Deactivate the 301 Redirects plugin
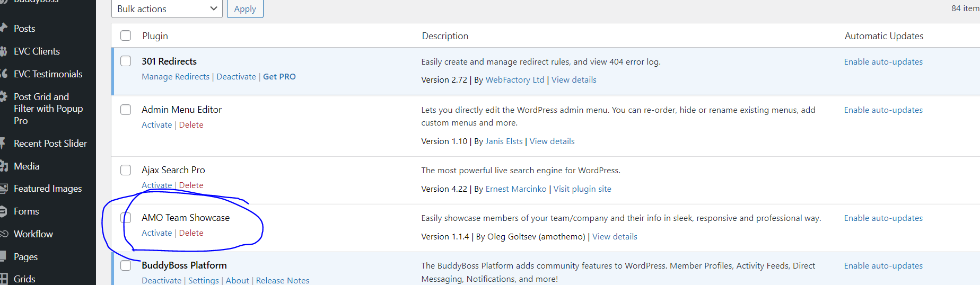The image size is (980, 285). click(x=236, y=77)
